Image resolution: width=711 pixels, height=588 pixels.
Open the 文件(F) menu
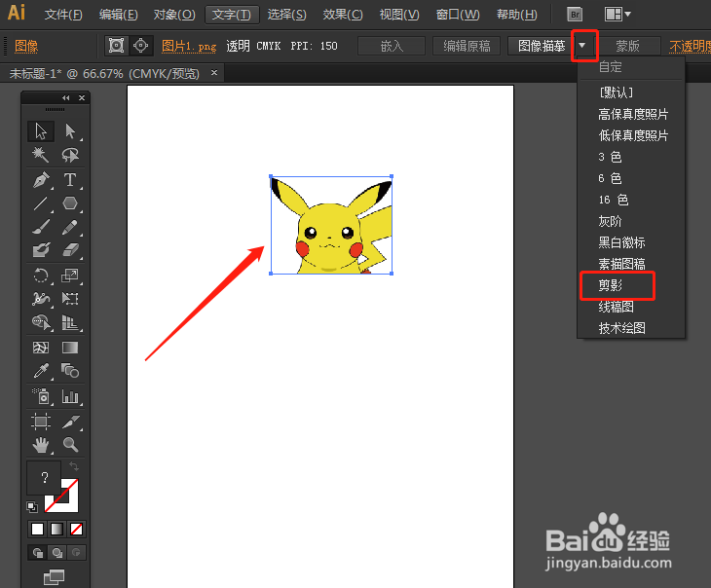point(63,15)
